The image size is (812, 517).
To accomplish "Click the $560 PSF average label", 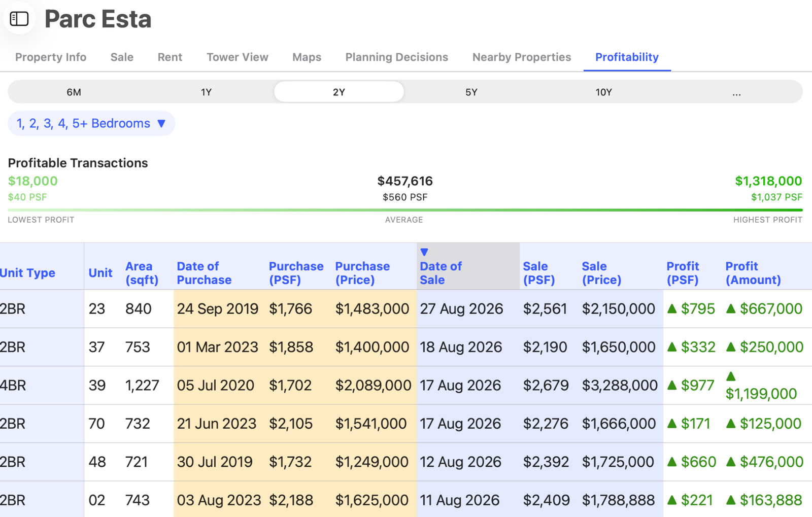I will pyautogui.click(x=405, y=197).
